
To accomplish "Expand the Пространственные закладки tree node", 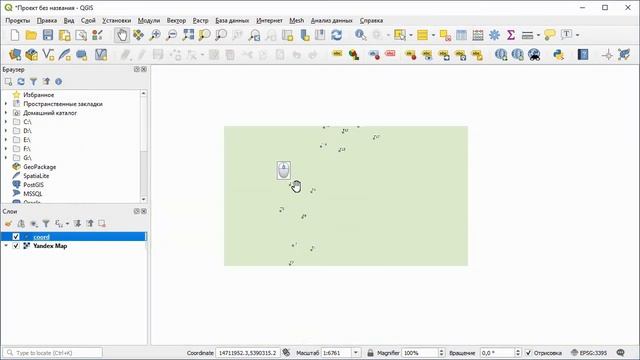I will coord(6,104).
